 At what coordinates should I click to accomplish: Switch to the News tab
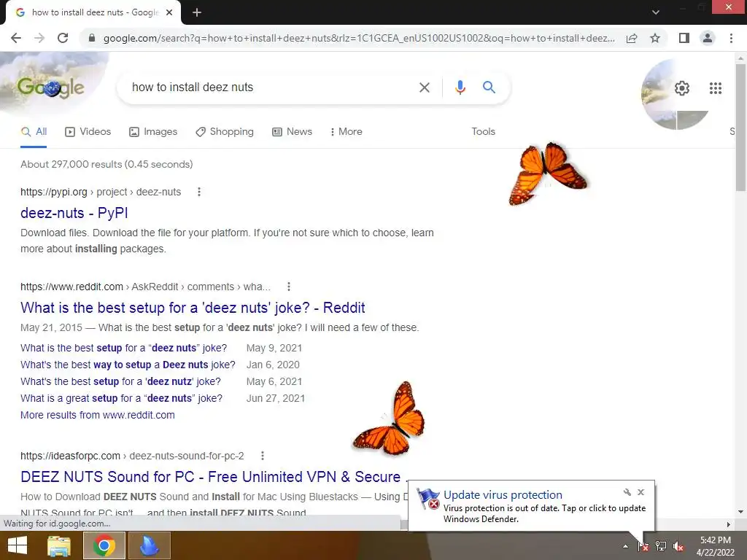point(292,132)
